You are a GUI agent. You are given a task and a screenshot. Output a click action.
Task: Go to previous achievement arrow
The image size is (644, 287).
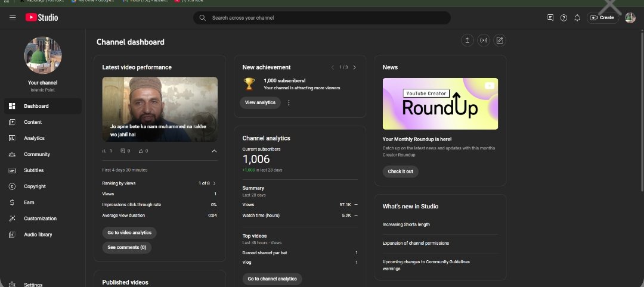[x=332, y=67]
